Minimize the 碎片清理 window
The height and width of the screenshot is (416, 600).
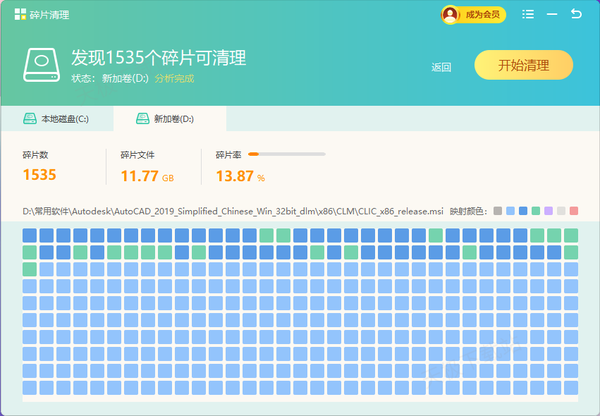tap(551, 14)
